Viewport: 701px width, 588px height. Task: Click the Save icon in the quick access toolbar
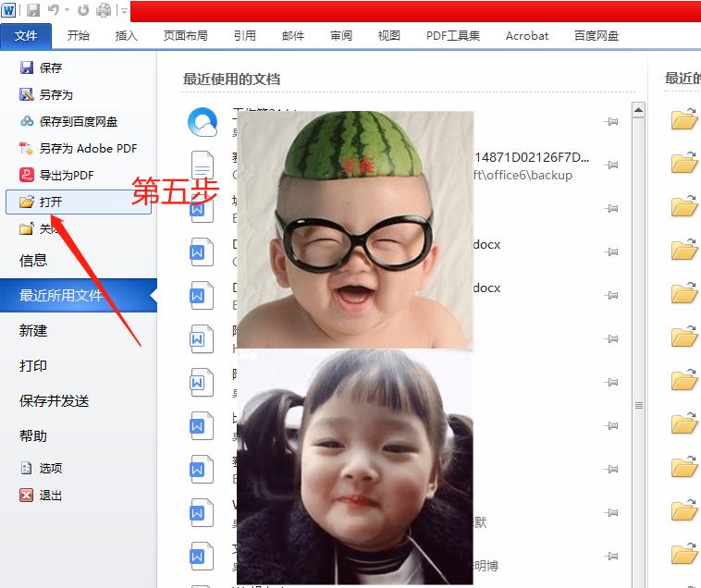click(x=33, y=10)
